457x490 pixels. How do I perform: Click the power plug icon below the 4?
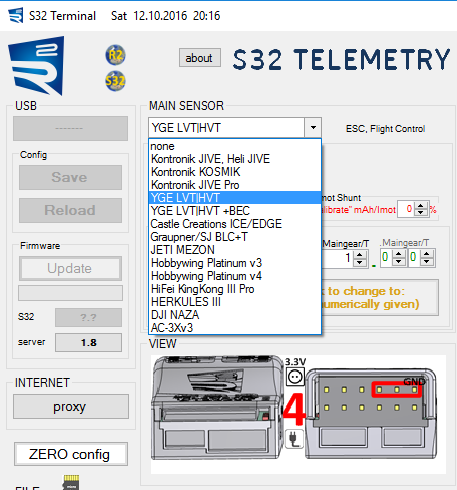[294, 438]
